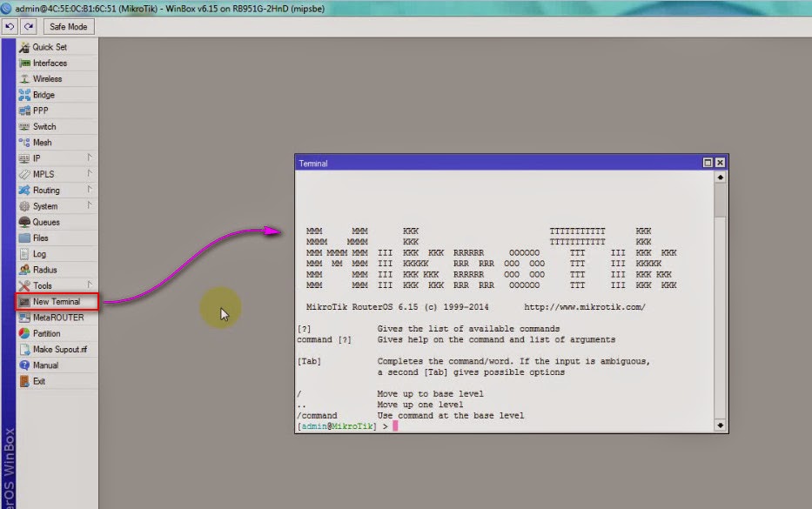Click the "MikroTik RouterOS 6.15" terminal text
The width and height of the screenshot is (812, 509).
362,307
